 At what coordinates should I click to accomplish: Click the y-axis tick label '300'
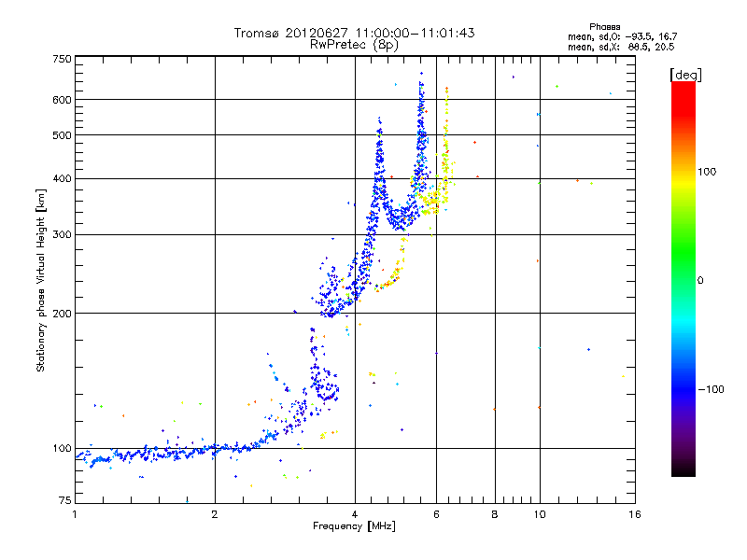(62, 234)
